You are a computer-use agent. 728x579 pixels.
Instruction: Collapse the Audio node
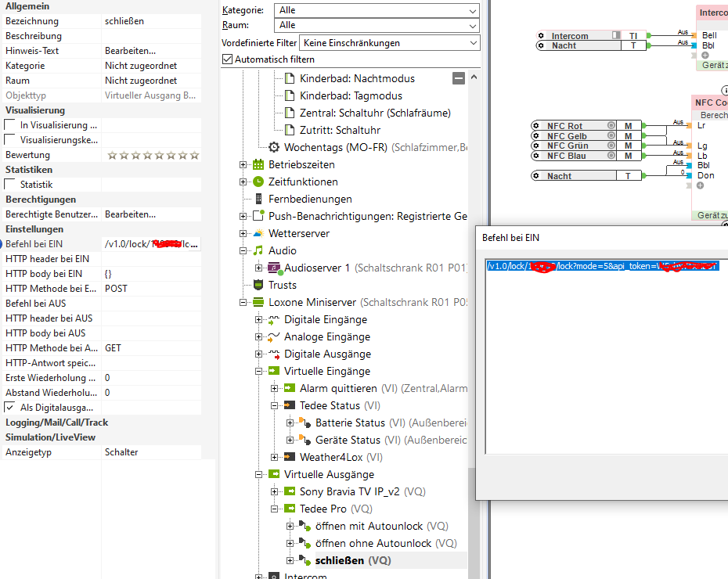pyautogui.click(x=243, y=250)
